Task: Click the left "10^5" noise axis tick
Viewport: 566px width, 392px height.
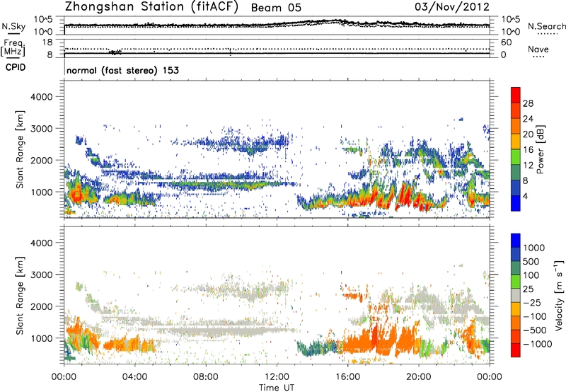Action: point(43,19)
